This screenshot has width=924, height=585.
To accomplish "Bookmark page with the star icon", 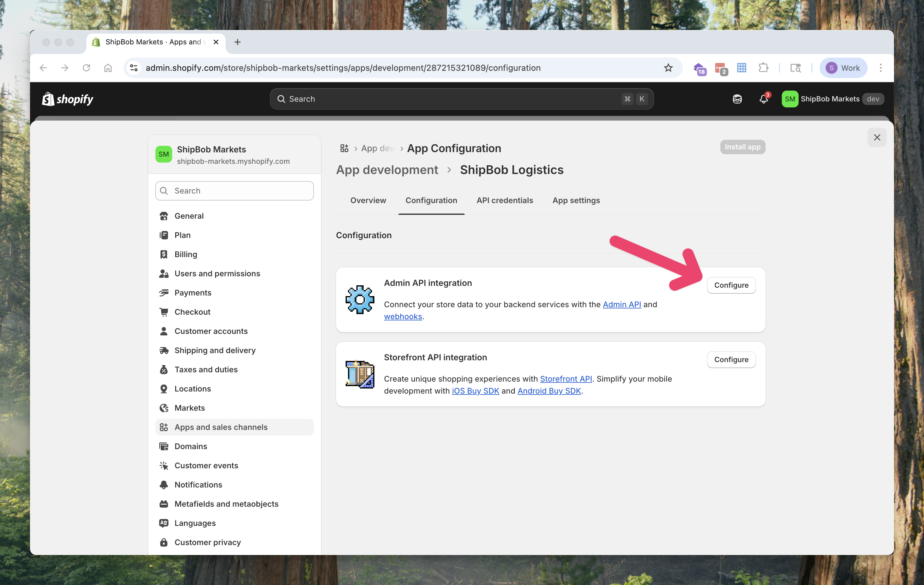I will point(668,68).
